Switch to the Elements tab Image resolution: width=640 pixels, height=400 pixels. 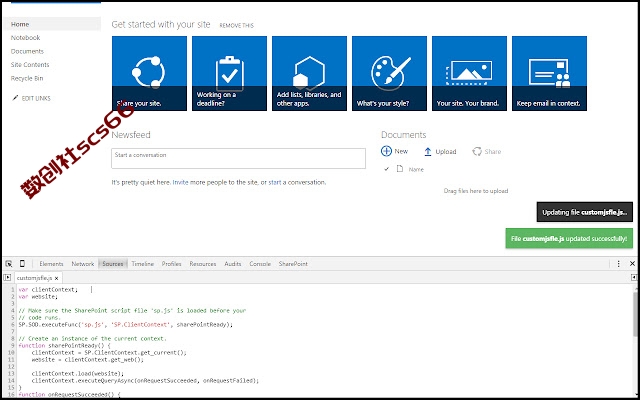51,264
